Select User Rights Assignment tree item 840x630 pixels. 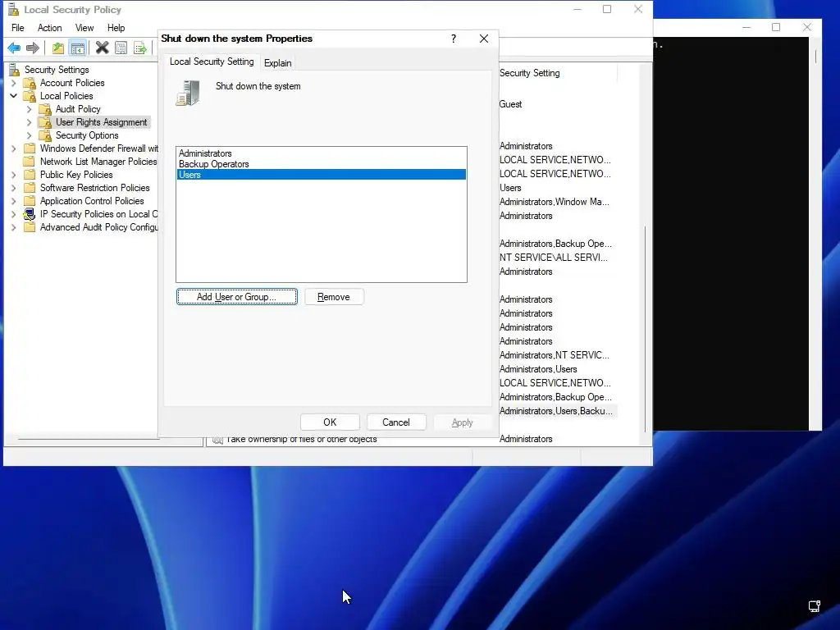(x=101, y=122)
